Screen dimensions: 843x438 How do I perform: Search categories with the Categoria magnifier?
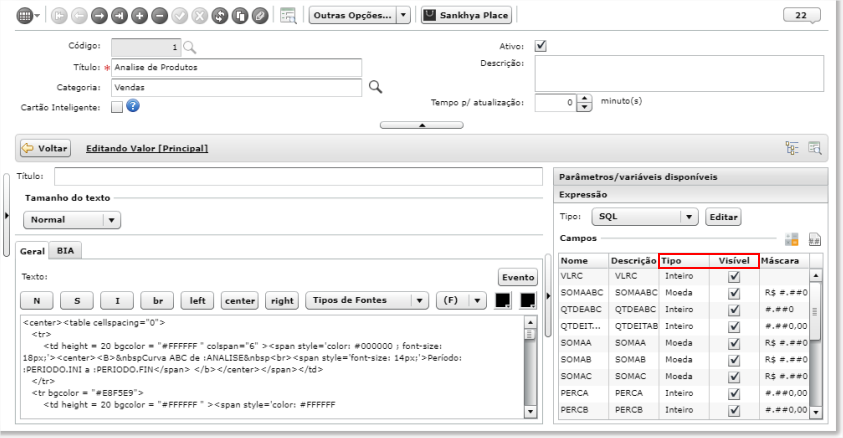375,87
